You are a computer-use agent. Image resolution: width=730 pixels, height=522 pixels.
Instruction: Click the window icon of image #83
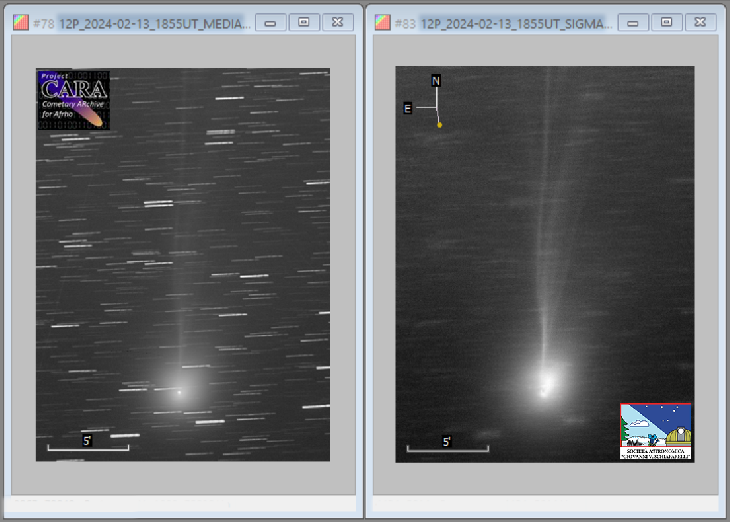click(x=383, y=23)
